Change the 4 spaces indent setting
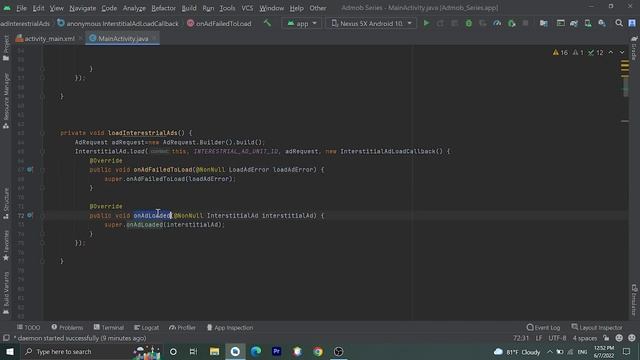This screenshot has width=640, height=360. tap(584, 338)
